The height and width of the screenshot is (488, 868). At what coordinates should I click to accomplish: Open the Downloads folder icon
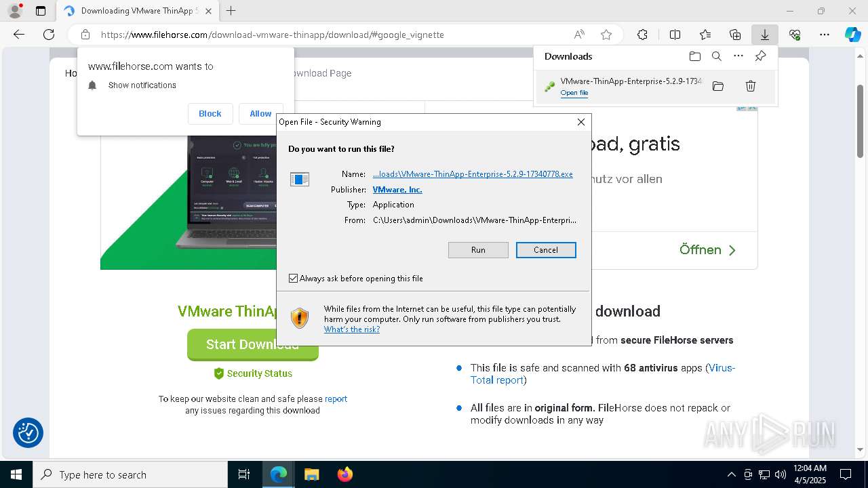point(694,56)
